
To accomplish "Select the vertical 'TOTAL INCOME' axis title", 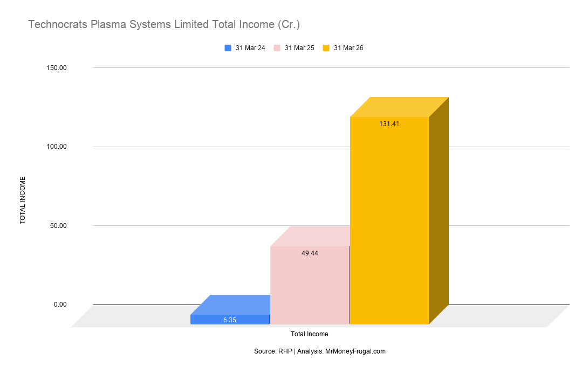I will click(x=23, y=200).
